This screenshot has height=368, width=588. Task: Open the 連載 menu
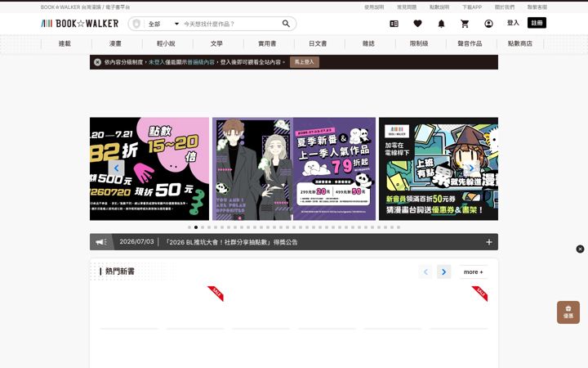point(65,43)
